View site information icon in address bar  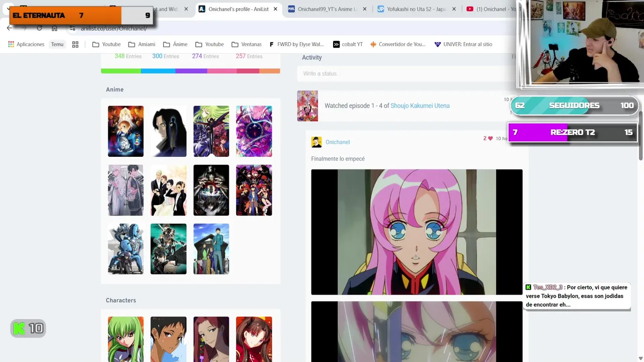[x=72, y=28]
